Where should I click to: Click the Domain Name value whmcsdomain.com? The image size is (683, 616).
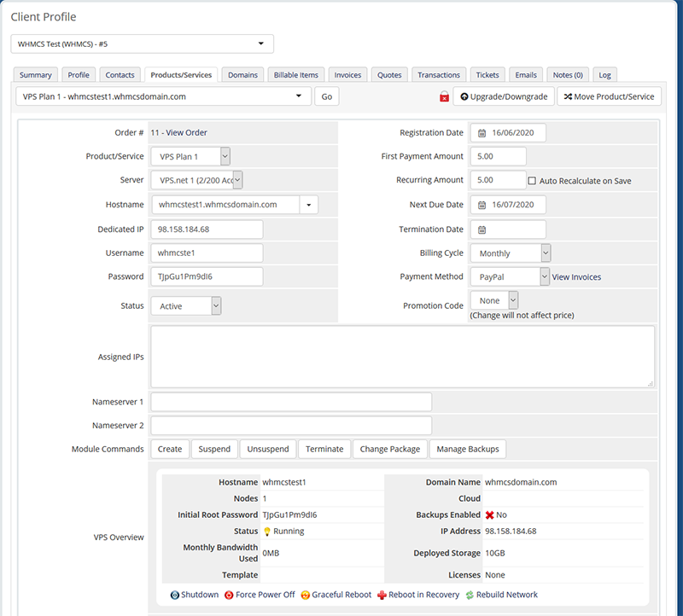[x=521, y=482]
